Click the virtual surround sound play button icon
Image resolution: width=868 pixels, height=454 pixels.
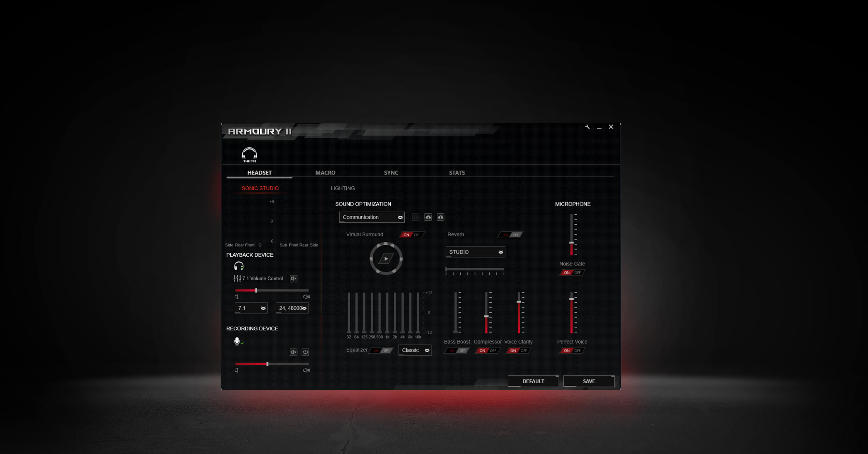[x=386, y=259]
